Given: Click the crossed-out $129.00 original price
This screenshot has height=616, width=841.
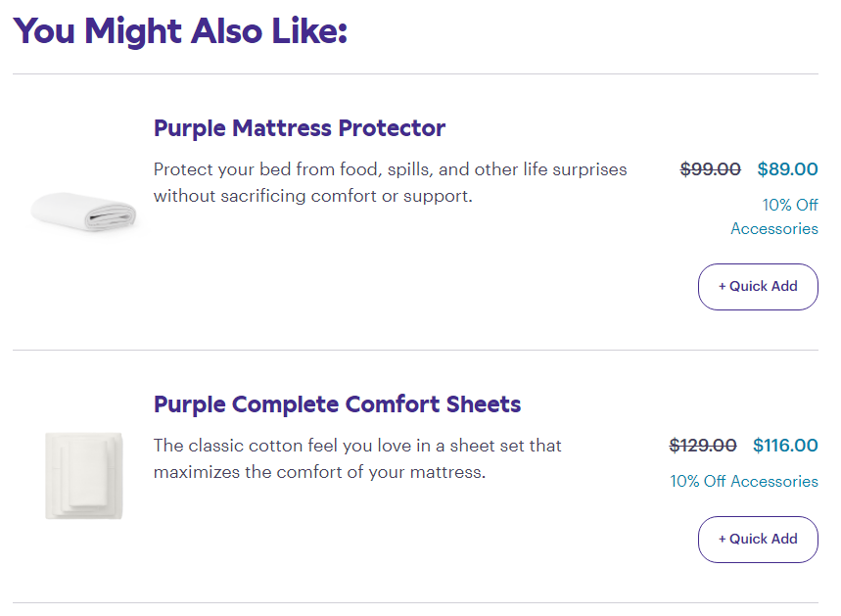Looking at the screenshot, I should click(703, 446).
